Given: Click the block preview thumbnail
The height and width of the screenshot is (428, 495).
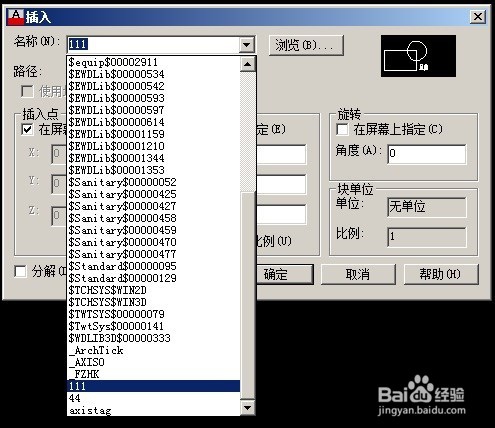Looking at the screenshot, I should [x=418, y=56].
